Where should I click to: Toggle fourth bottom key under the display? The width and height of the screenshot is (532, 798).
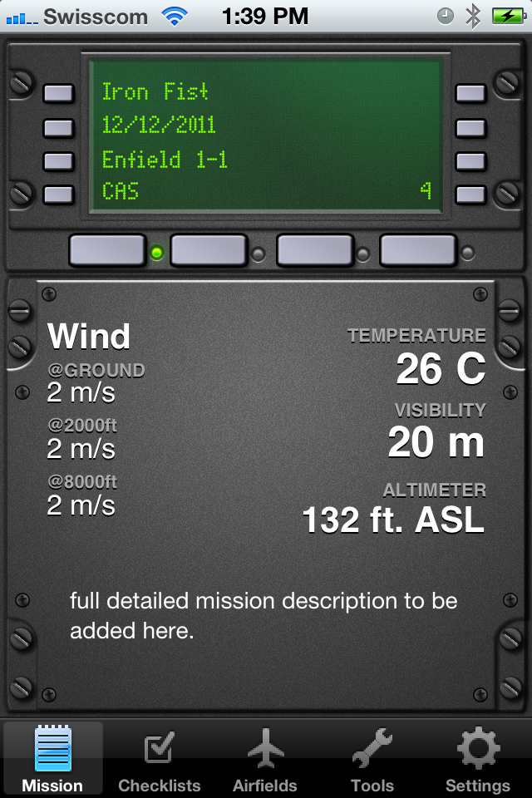tap(417, 250)
